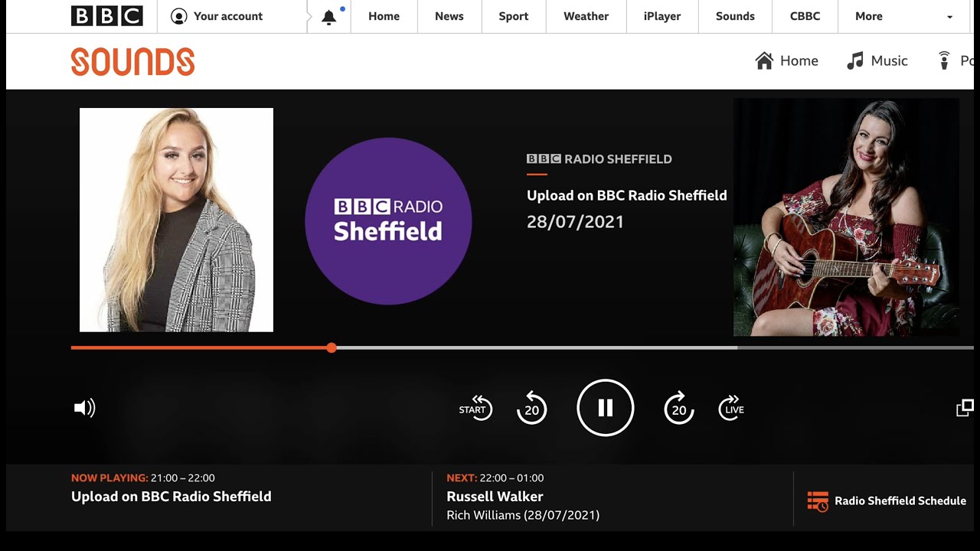Click the 28/07/2021 date text

(x=575, y=222)
